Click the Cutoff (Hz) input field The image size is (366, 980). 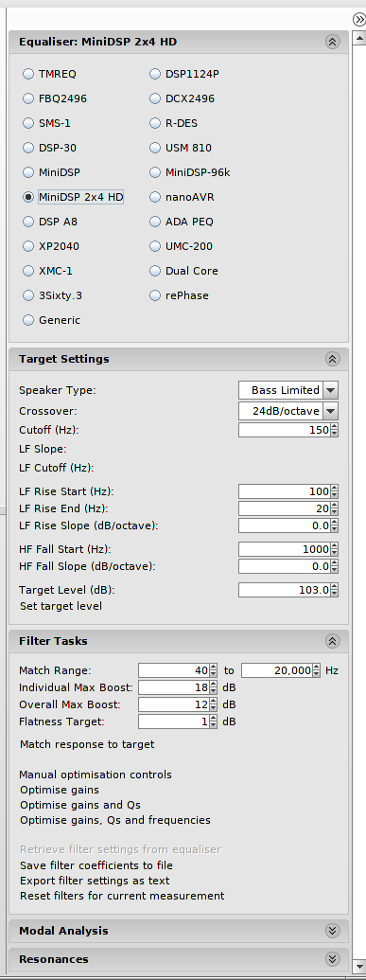click(x=284, y=430)
